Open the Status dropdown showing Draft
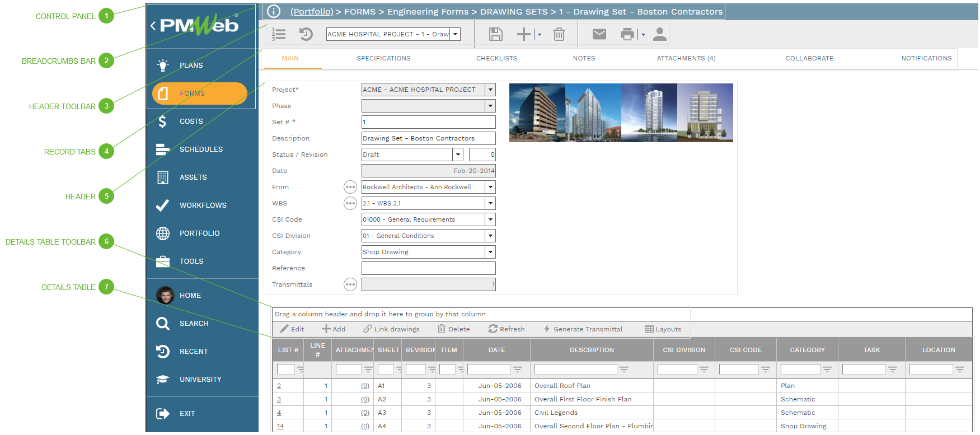Viewport: 980px width, 435px height. point(458,155)
